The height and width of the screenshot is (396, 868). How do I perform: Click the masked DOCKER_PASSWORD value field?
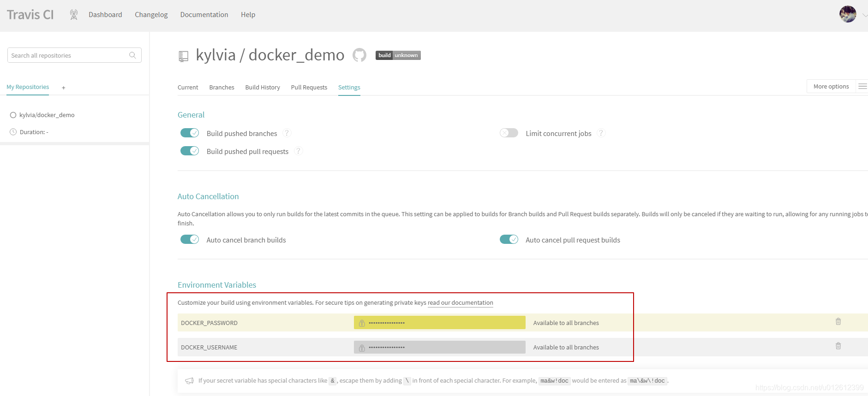440,323
